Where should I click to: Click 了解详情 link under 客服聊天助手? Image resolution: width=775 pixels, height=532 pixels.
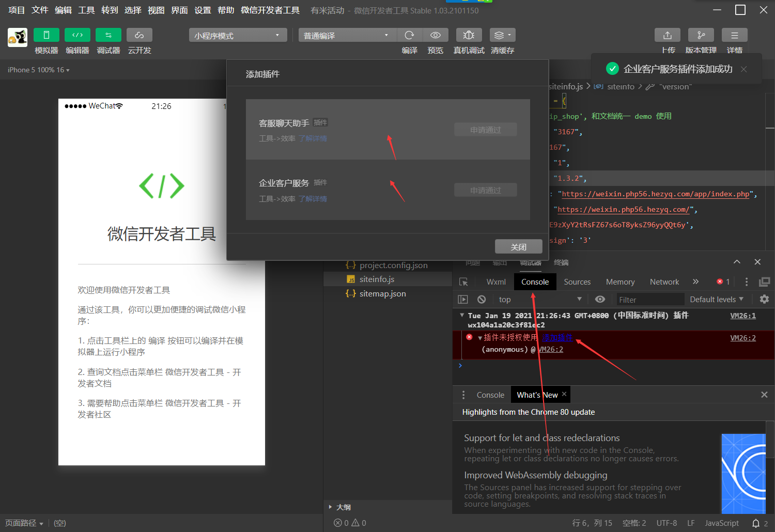[x=313, y=138]
